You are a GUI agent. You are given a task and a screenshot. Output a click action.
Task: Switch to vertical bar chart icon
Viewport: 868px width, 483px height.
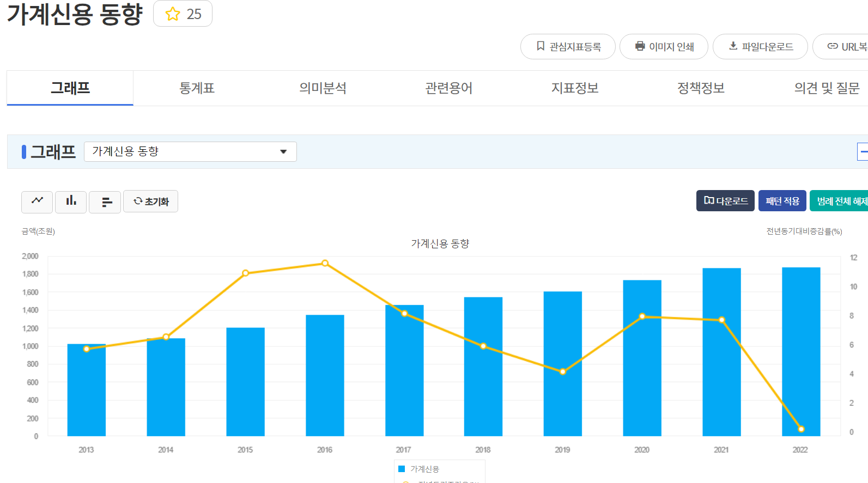click(x=71, y=201)
